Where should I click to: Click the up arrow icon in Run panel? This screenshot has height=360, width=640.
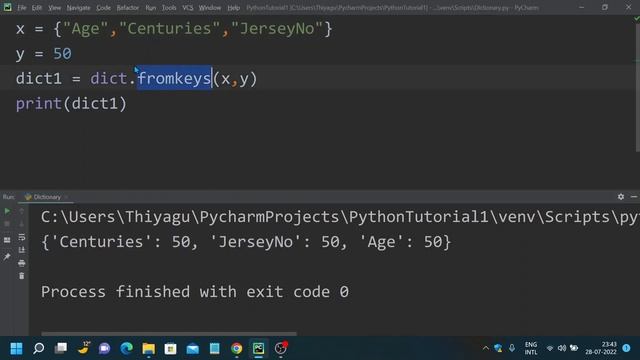[22, 211]
